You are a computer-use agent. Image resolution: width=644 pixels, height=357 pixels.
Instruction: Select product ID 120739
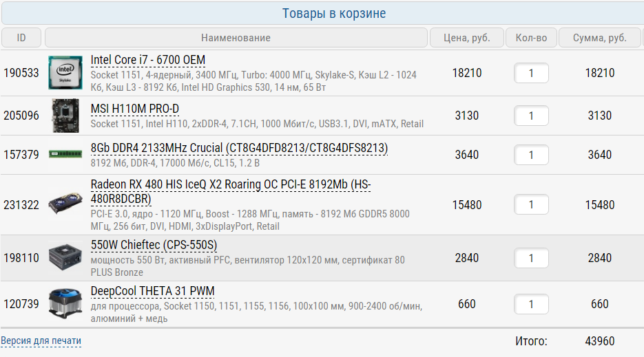tap(21, 304)
